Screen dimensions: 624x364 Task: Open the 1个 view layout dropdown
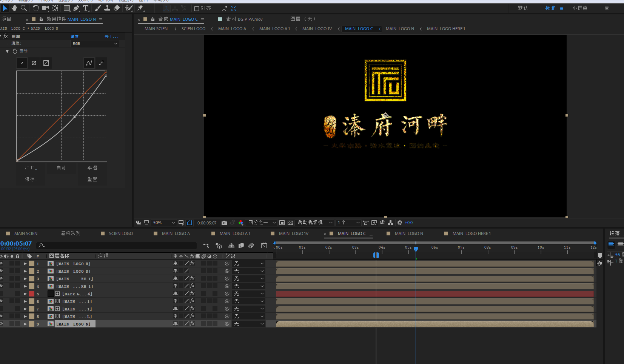pos(348,223)
